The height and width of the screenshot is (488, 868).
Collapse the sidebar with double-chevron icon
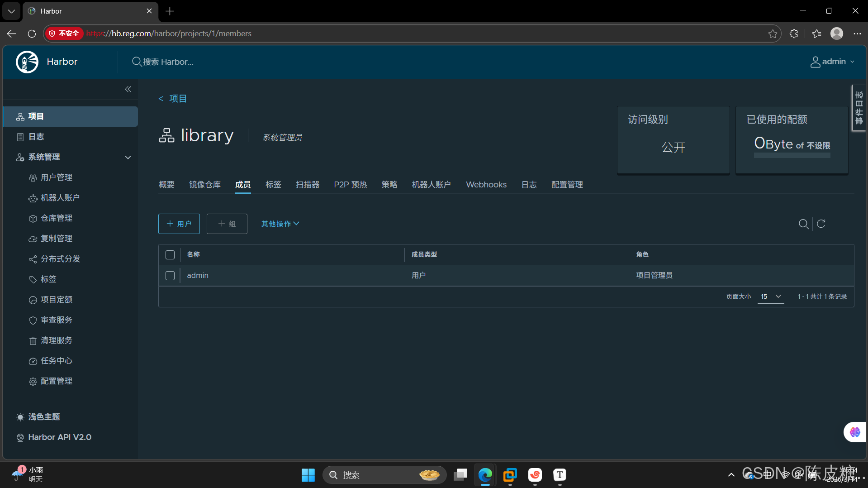(x=128, y=89)
